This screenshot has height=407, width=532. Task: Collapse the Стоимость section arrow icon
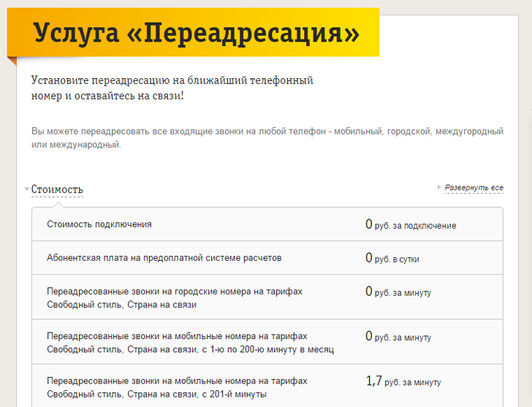point(27,190)
